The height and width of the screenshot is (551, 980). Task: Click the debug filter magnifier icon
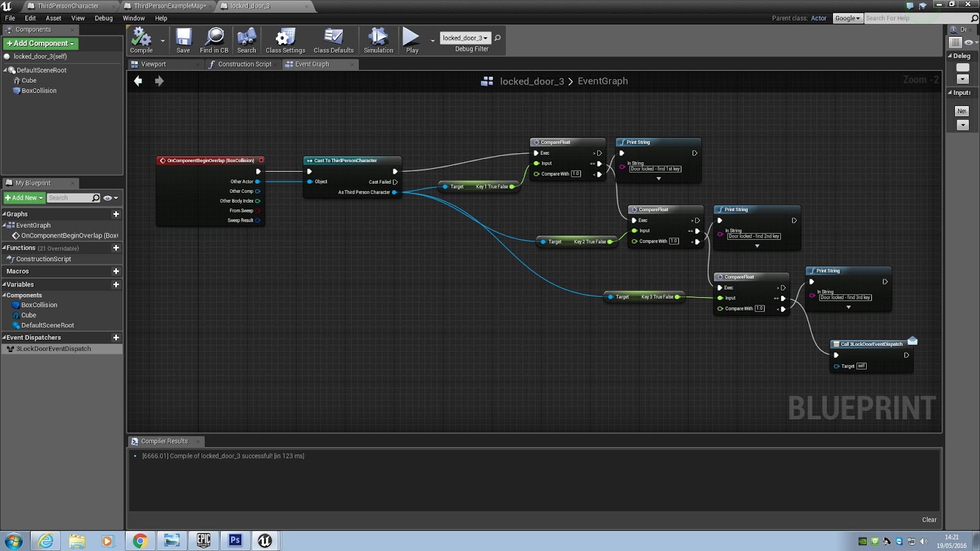[497, 38]
